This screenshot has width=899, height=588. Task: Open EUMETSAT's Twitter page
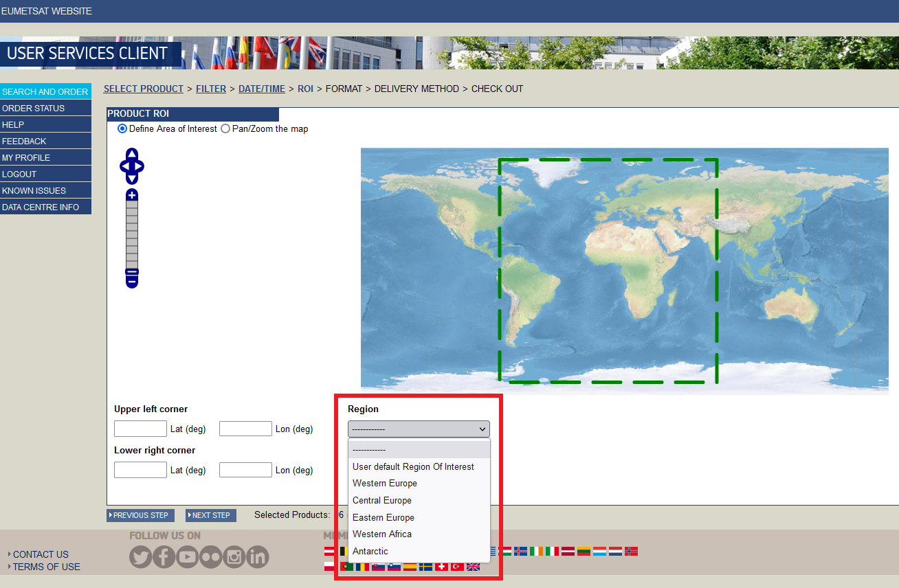point(140,556)
